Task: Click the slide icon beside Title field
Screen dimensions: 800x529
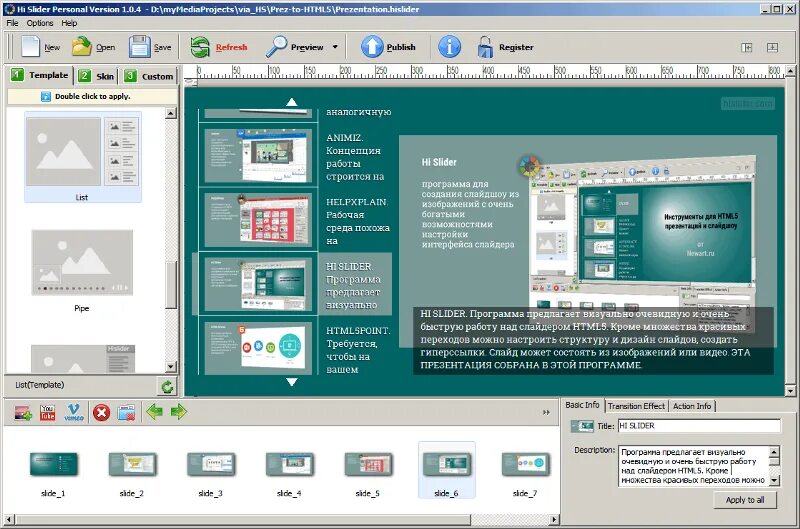Action: 582,425
